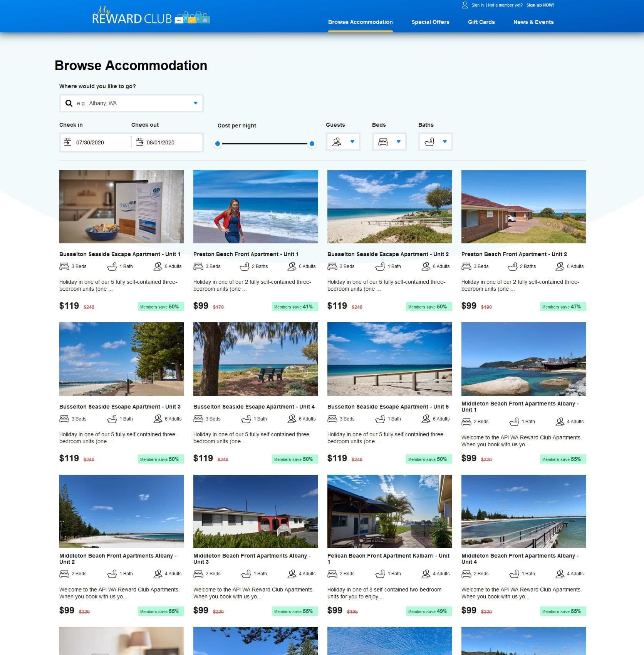644x655 pixels.
Task: Open Middleton Albany Unit 1 rocky bay photo
Action: (524, 359)
